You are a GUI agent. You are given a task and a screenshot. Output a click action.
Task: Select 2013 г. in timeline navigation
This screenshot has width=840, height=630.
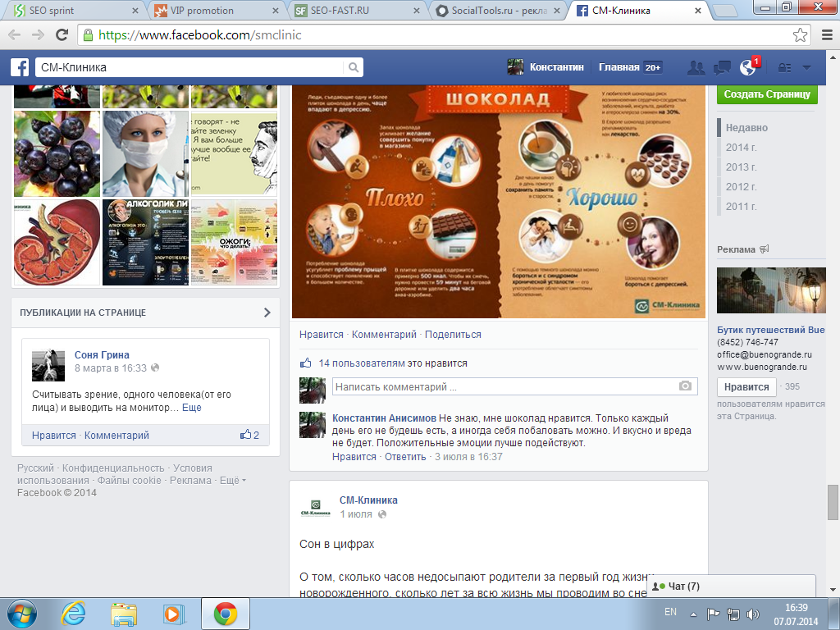[x=741, y=167]
